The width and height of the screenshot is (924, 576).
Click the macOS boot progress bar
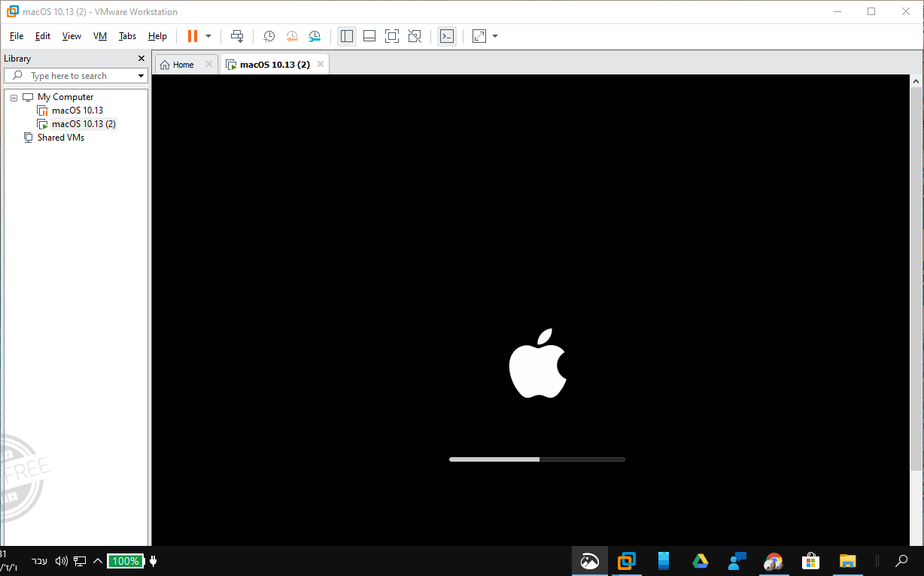point(537,459)
